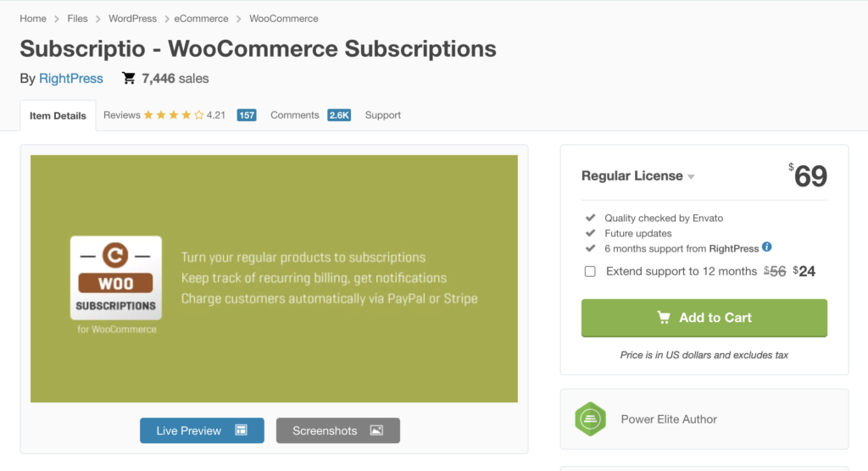Click the Live Preview window icon

click(242, 430)
